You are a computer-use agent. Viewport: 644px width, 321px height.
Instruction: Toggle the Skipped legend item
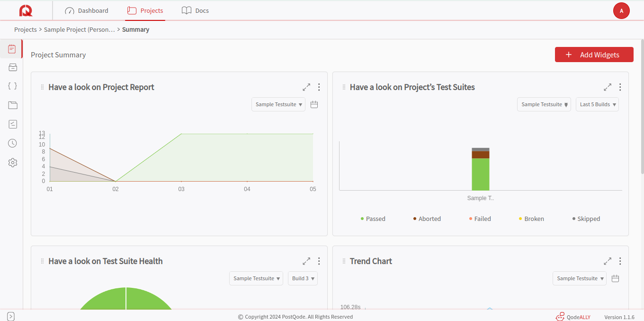click(586, 219)
